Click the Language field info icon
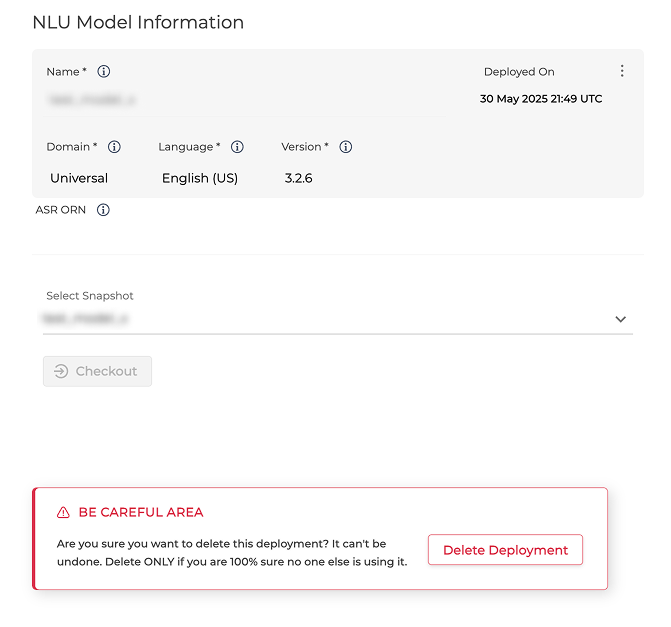The height and width of the screenshot is (627, 671). tap(237, 147)
